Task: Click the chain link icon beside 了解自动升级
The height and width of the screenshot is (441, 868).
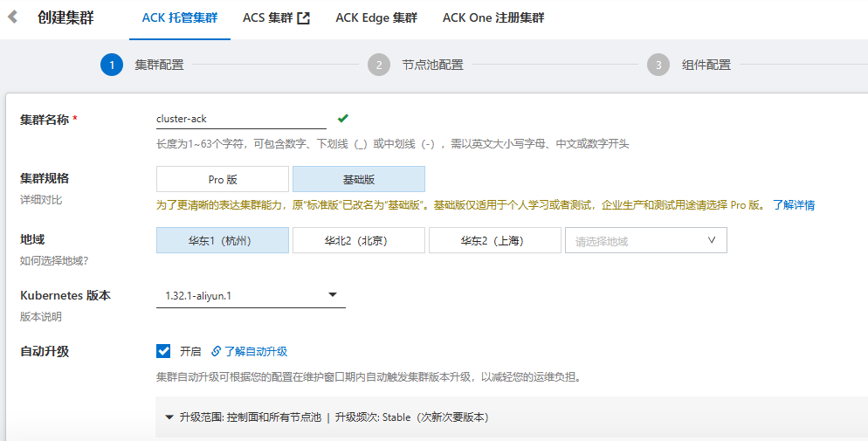Action: [217, 351]
